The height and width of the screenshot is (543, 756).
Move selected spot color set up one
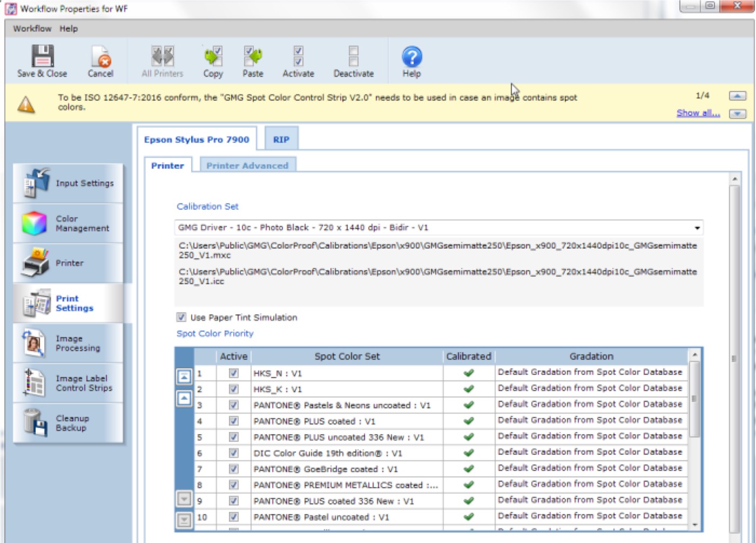pyautogui.click(x=184, y=399)
